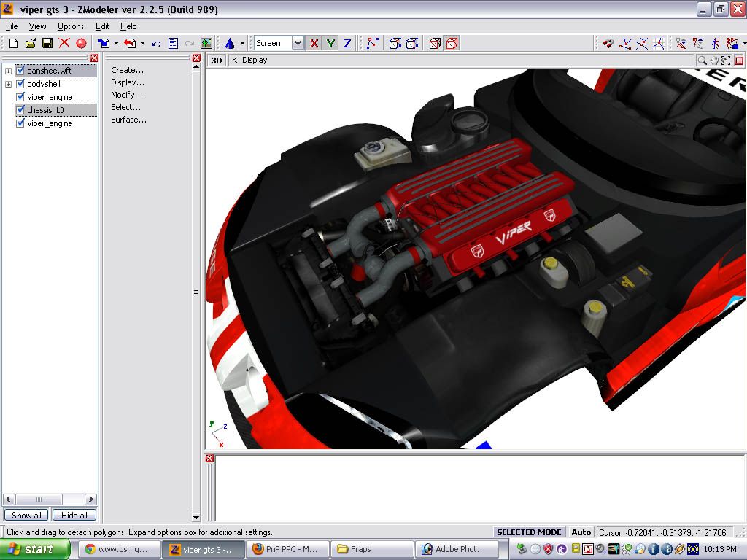Uncheck the bodyshell object checkbox
The image size is (747, 560).
coord(20,84)
